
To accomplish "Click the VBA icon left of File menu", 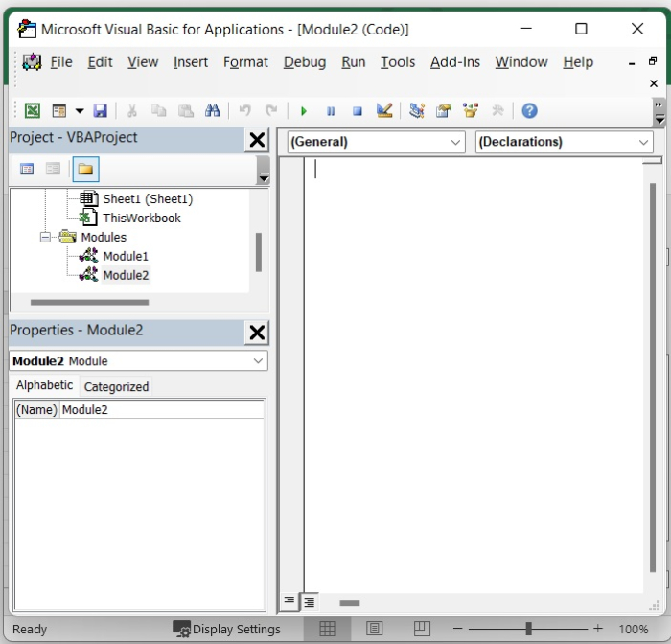I will (x=32, y=62).
